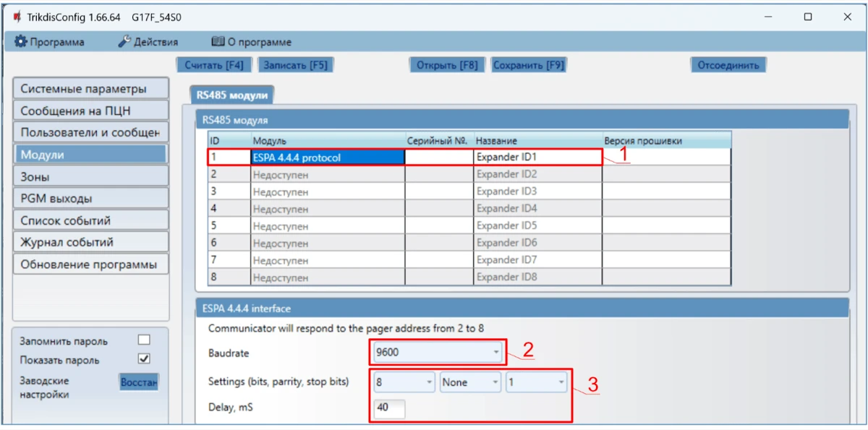Go to Системные параметры section

tap(90, 89)
